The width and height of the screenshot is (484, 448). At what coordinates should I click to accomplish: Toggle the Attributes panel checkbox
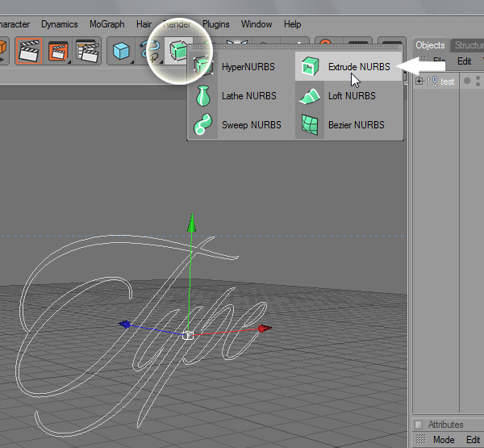coord(418,425)
